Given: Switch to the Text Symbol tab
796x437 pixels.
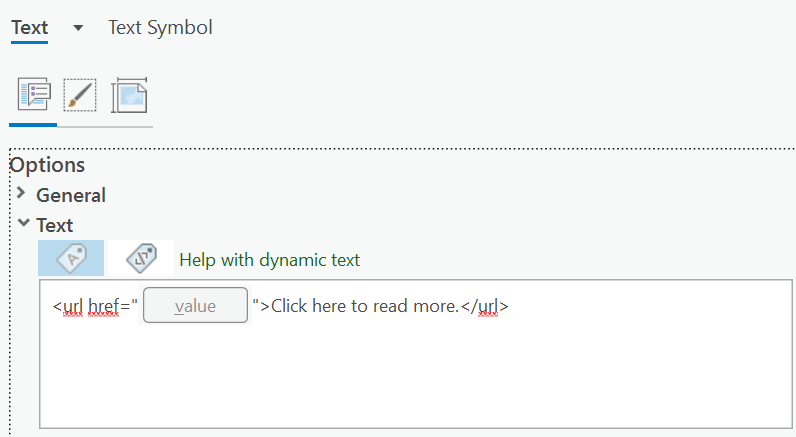Looking at the screenshot, I should pos(160,28).
